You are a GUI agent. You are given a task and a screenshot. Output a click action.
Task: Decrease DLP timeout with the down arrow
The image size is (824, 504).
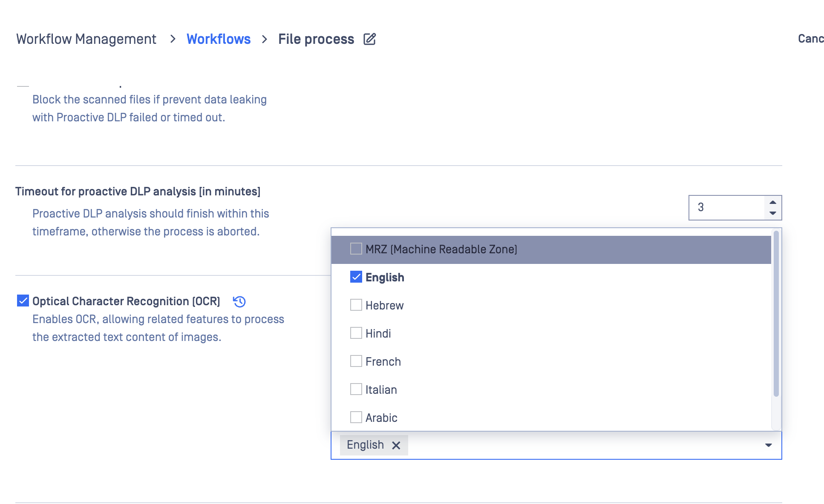[773, 213]
